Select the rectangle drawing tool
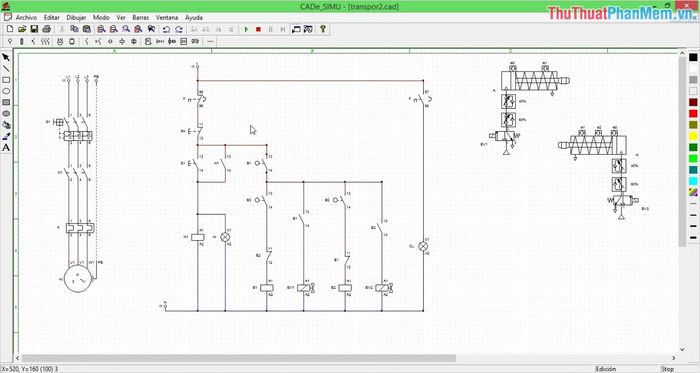The image size is (700, 373). tap(6, 80)
